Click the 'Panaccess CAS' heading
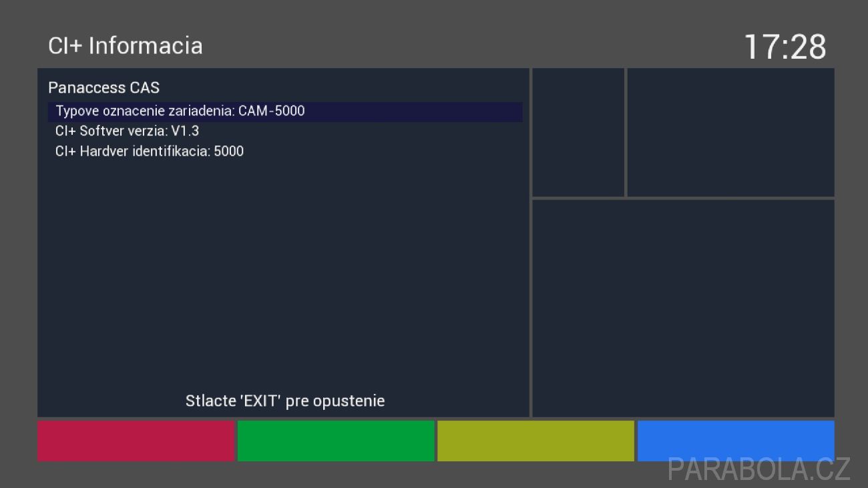The image size is (868, 488). coord(104,87)
